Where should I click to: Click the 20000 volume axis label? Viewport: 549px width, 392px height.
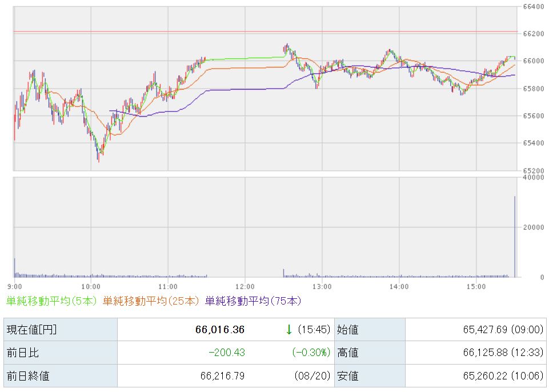tap(534, 227)
